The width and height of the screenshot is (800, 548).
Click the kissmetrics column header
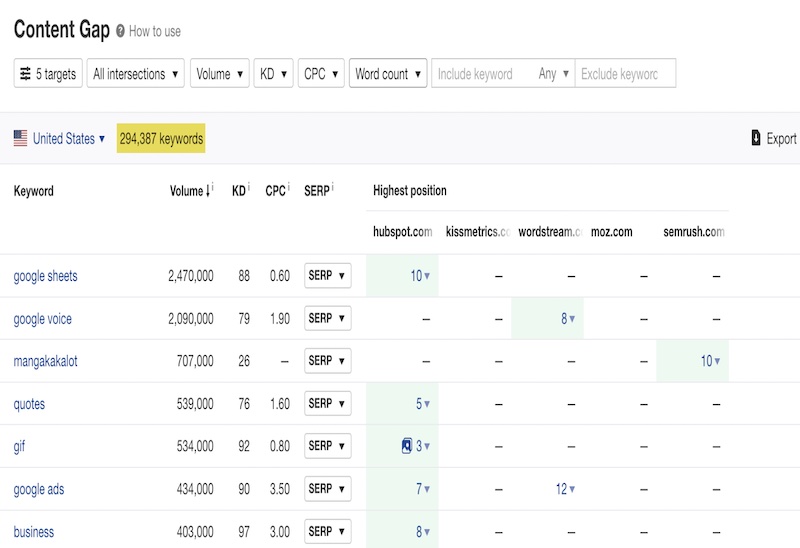478,232
